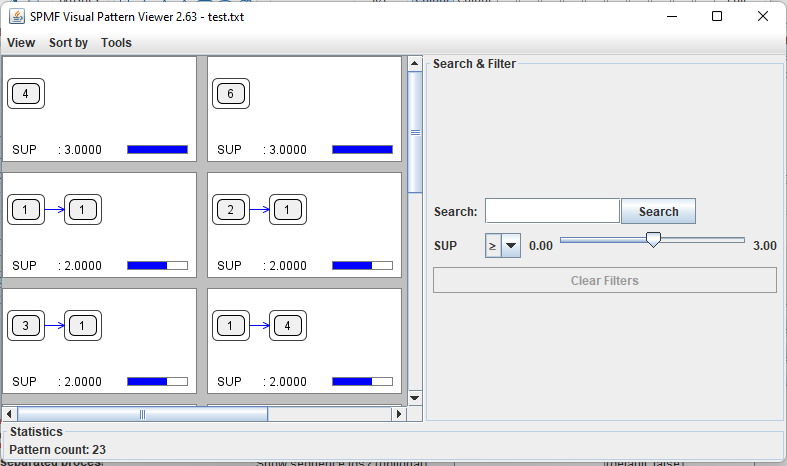Click scroll down arrow of pattern list
The width and height of the screenshot is (787, 466).
415,397
